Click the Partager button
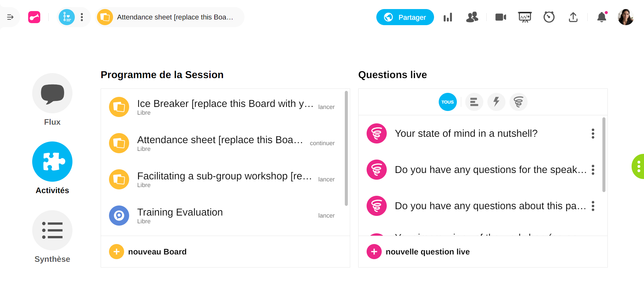644x295 pixels. click(x=405, y=17)
